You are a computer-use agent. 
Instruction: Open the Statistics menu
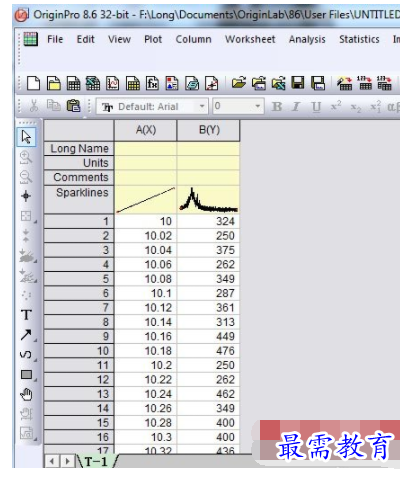359,39
